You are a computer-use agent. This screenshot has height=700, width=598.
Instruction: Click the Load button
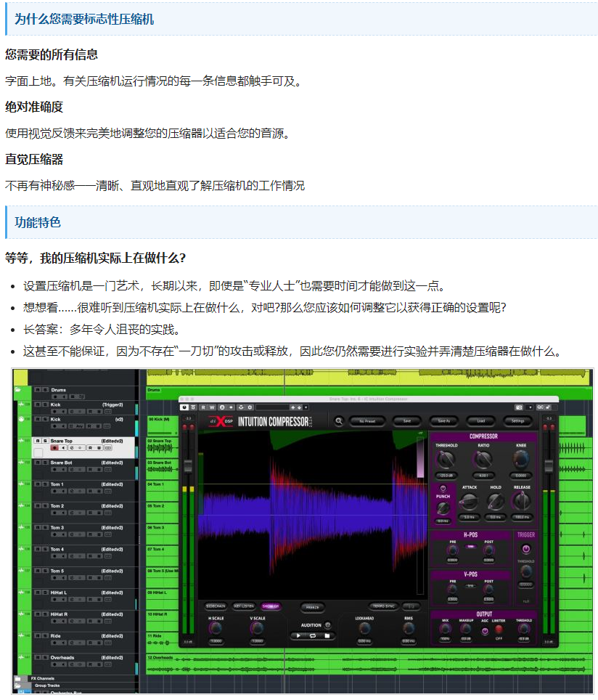coord(480,421)
